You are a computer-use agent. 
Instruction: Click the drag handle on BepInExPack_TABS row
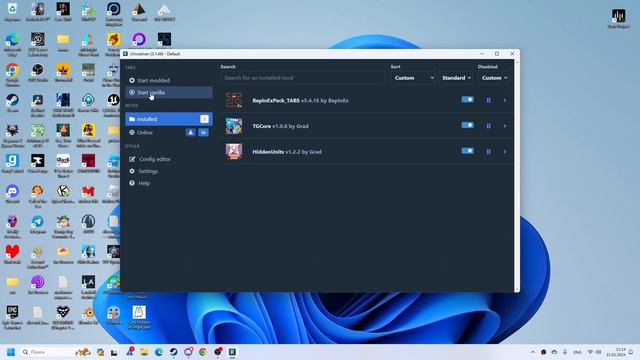pyautogui.click(x=488, y=100)
